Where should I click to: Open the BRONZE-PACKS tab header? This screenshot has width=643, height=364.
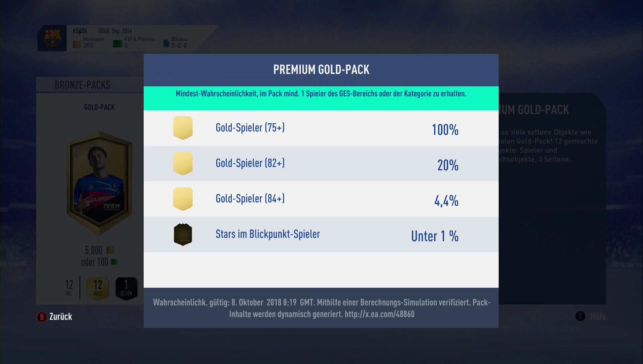coord(82,85)
